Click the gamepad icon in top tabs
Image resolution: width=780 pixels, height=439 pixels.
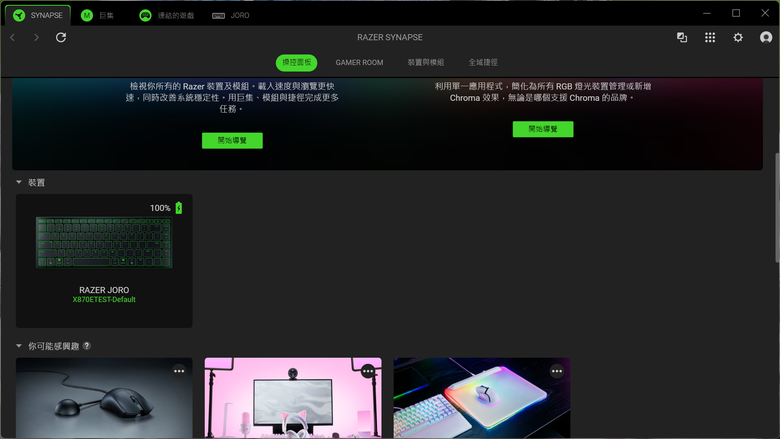point(145,15)
